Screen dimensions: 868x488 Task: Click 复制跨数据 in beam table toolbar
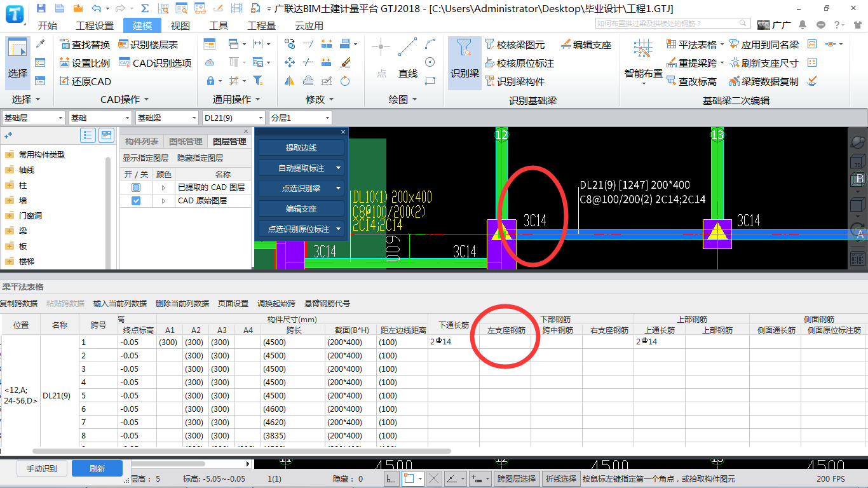click(18, 304)
